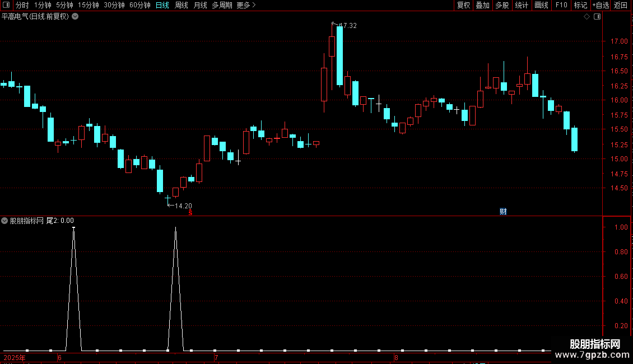
Task: Click the 1.00 indicator axis label
Action: 621,227
